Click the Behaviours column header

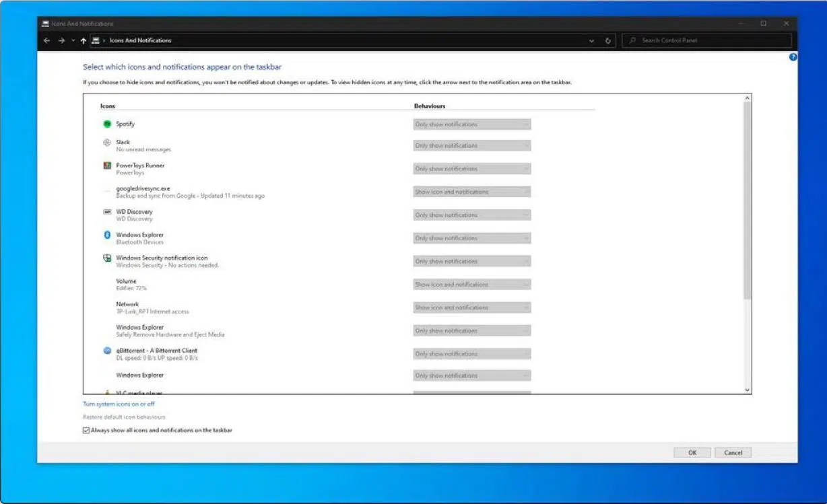(430, 106)
